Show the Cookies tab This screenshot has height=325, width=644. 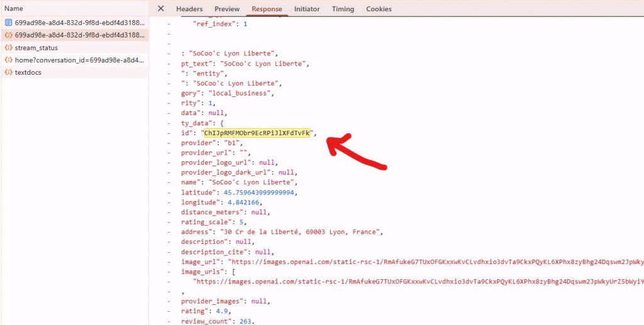[x=379, y=9]
